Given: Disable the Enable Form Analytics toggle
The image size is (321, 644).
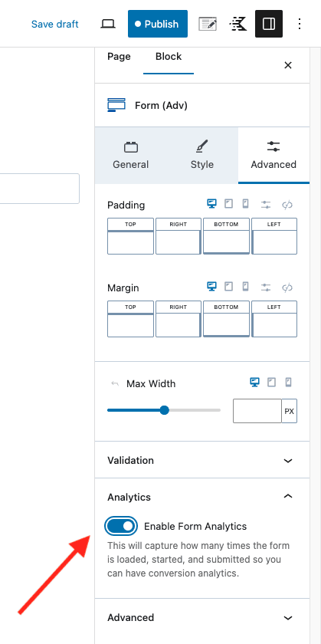Looking at the screenshot, I should [121, 526].
